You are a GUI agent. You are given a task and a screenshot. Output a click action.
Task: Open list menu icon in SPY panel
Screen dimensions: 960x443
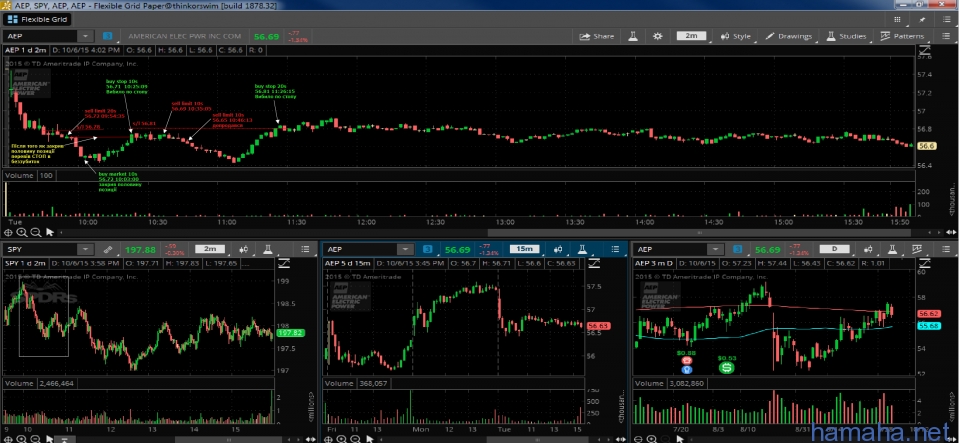tap(306, 250)
